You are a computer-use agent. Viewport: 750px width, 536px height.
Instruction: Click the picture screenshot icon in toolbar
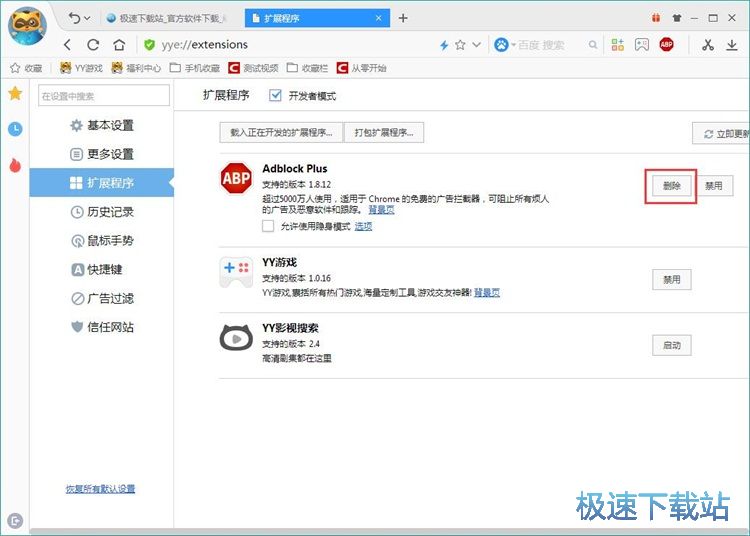pos(641,45)
